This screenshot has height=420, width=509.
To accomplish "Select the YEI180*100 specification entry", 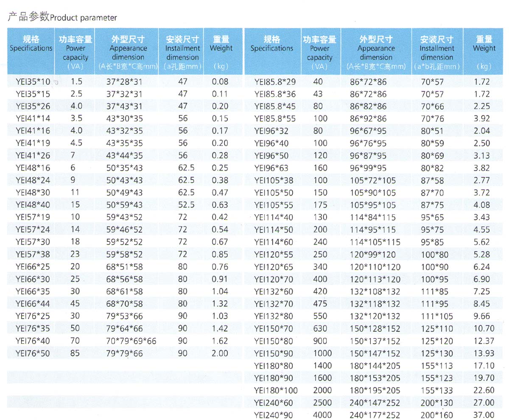I will pos(276,390).
